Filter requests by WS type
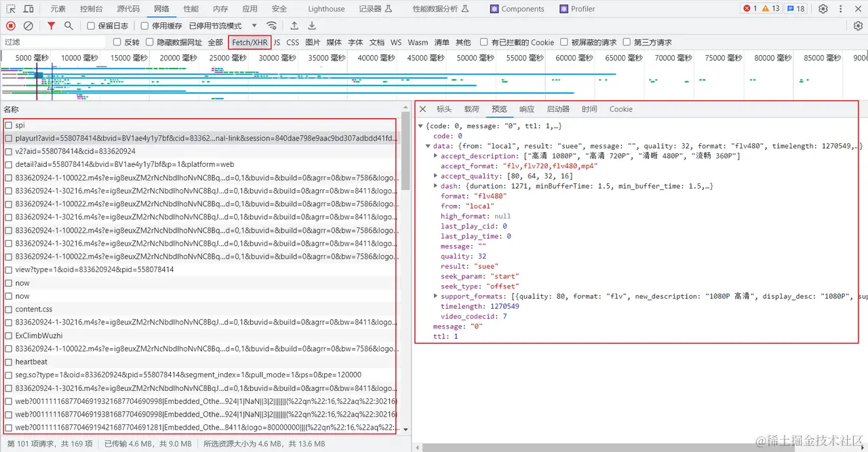This screenshot has width=868, height=452. pyautogui.click(x=396, y=42)
